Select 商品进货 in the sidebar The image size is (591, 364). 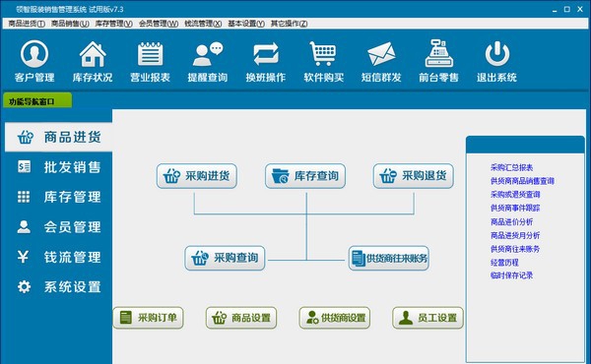click(x=59, y=137)
